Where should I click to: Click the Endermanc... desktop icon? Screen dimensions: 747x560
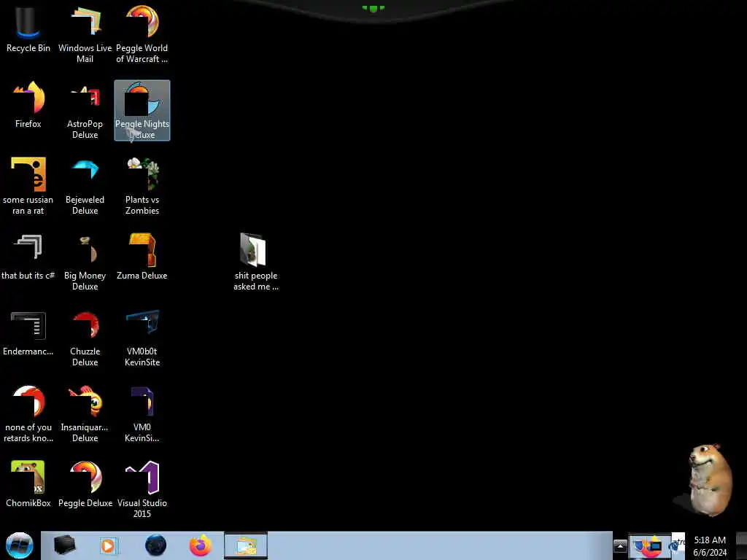tap(28, 332)
